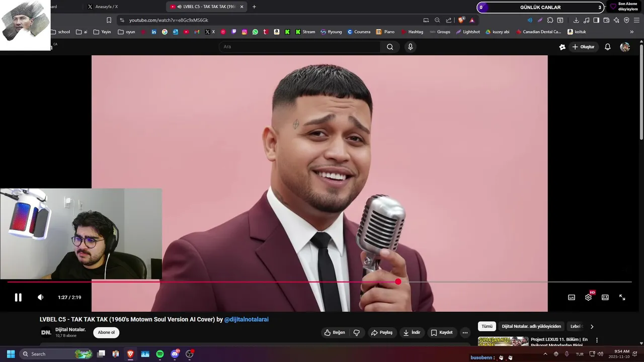This screenshot has width=644, height=362.
Task: Download the video with İndir
Action: tap(412, 332)
